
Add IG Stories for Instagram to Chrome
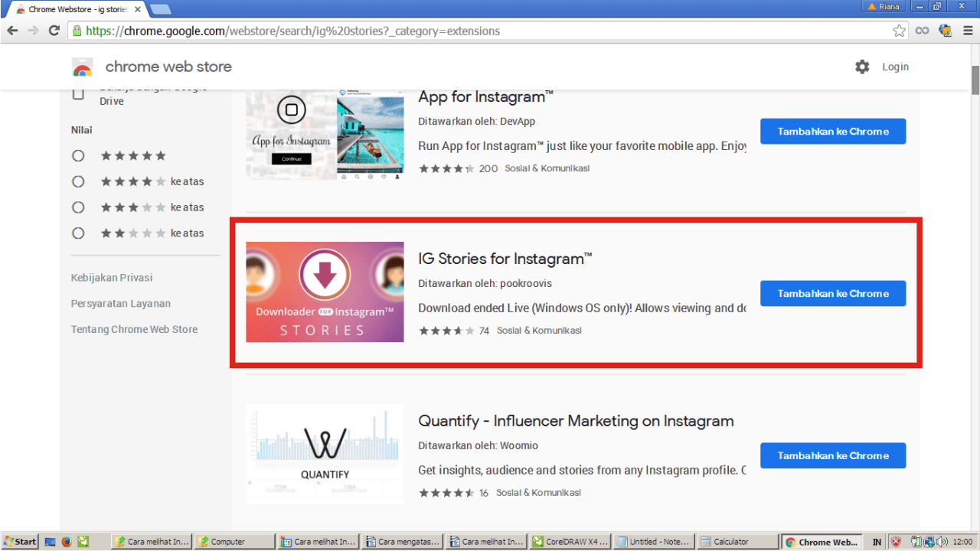click(x=833, y=293)
